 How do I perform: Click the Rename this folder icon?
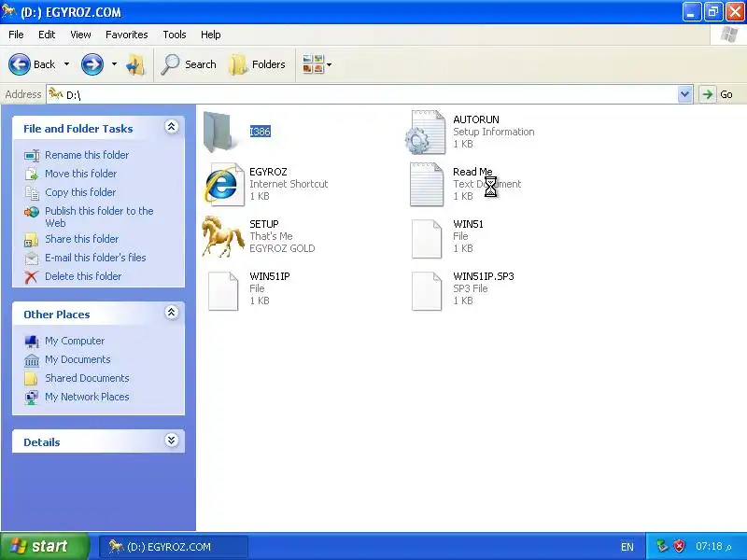tap(32, 155)
